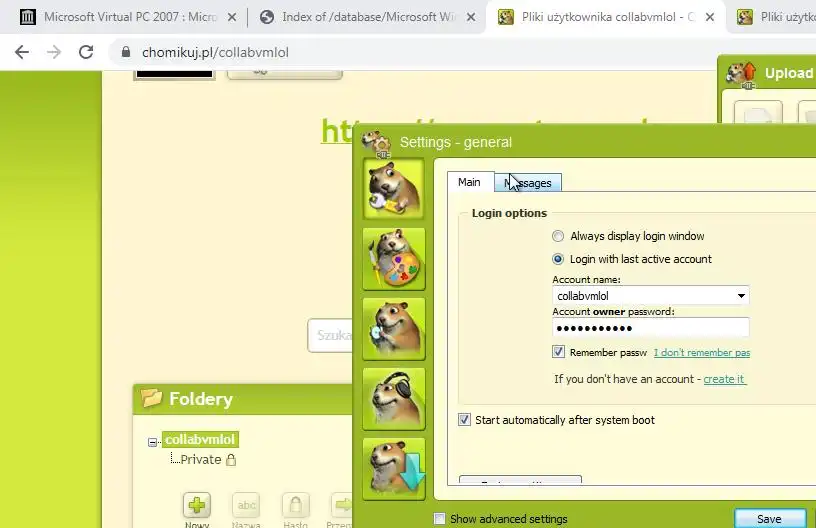Close the Index of /database tab
This screenshot has width=816, height=528.
click(x=471, y=17)
